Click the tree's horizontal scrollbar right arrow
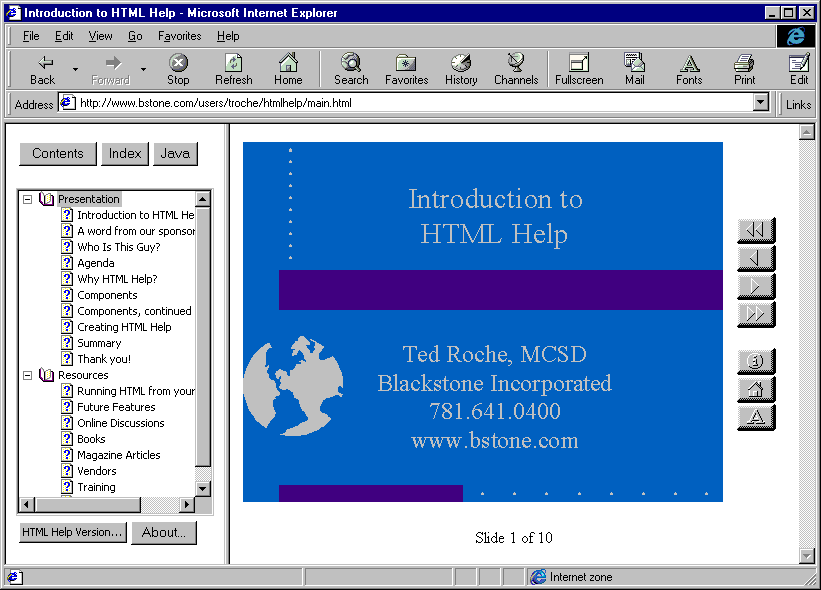The width and height of the screenshot is (821, 590). coord(186,504)
